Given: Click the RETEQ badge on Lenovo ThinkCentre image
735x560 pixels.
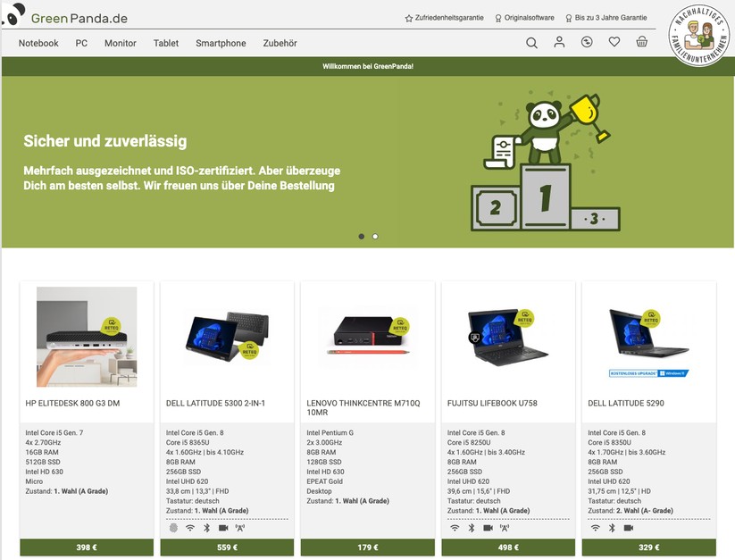Looking at the screenshot, I should [x=399, y=326].
